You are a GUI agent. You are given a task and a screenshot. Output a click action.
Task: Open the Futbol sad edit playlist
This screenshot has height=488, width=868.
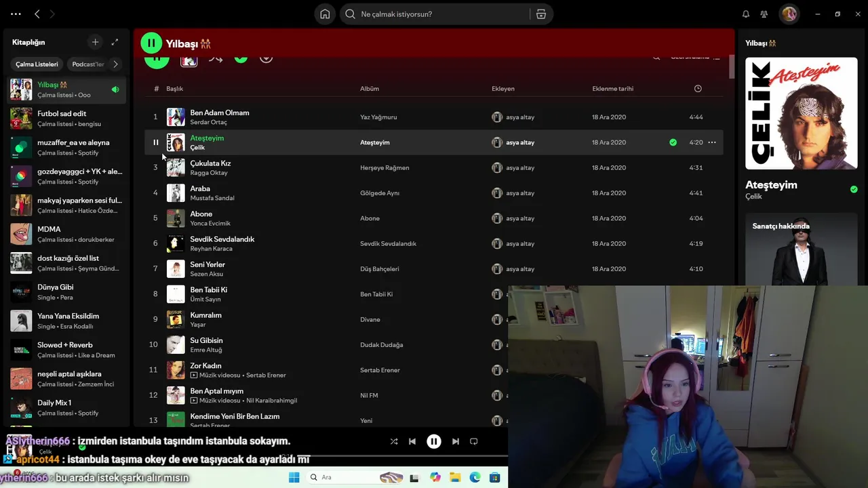[x=67, y=119]
